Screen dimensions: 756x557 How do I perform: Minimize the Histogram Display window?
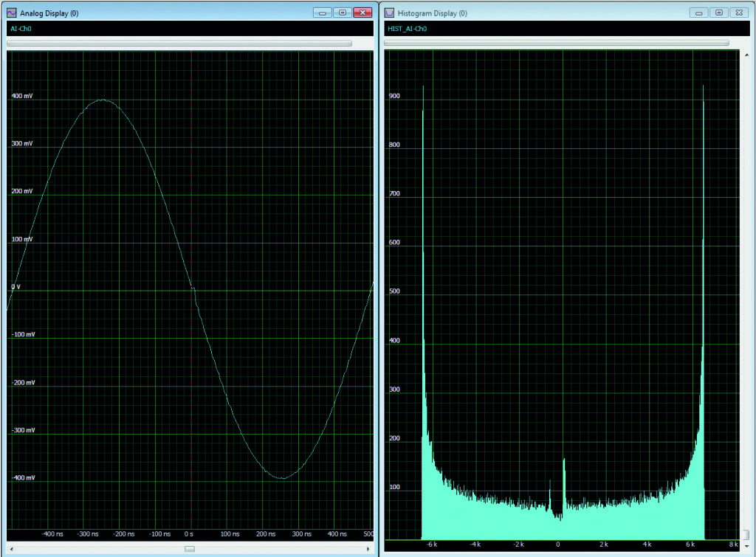[x=698, y=13]
